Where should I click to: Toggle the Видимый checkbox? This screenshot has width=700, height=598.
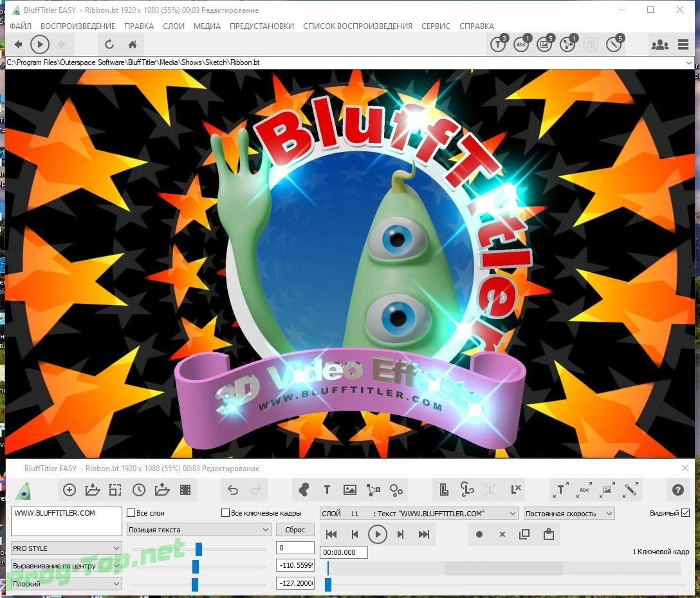[x=686, y=512]
